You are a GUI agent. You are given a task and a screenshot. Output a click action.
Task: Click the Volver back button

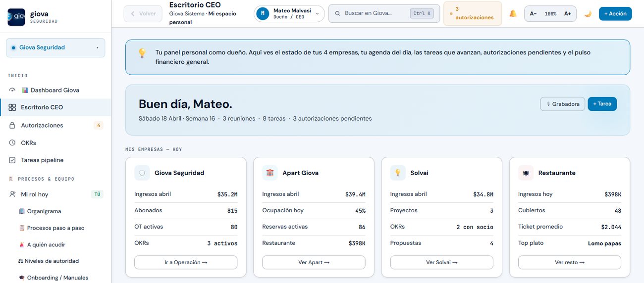click(143, 13)
